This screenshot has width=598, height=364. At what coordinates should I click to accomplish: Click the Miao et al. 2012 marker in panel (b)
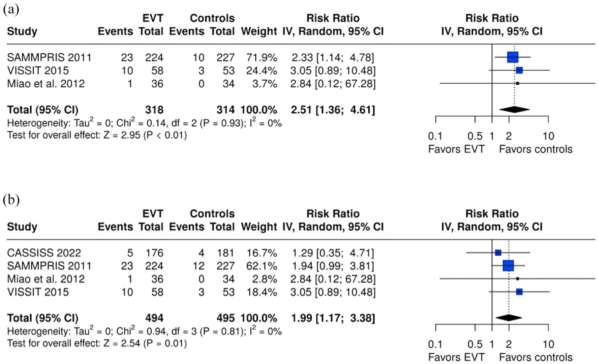pos(518,279)
